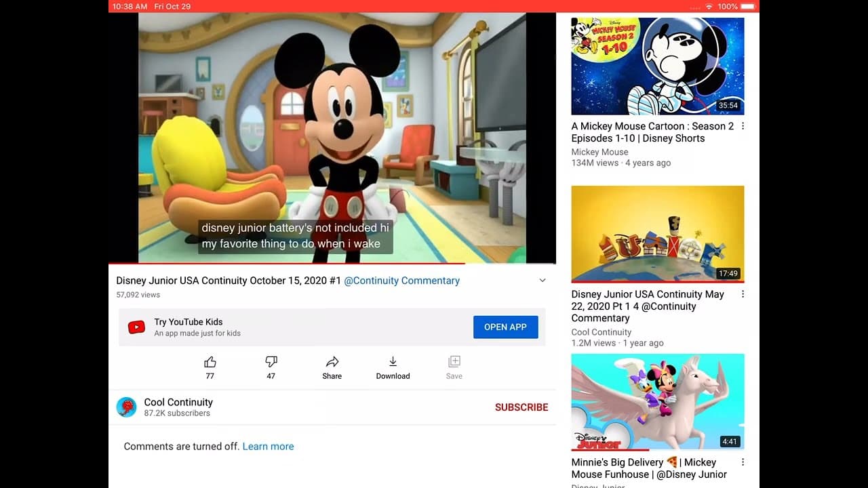
Task: Seek using the red video progress bar
Action: (x=332, y=264)
